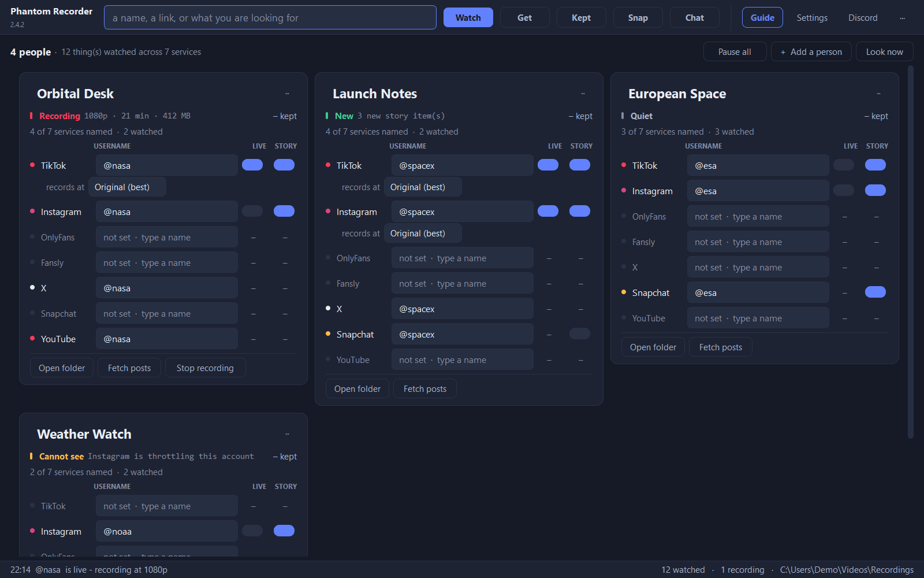Open the Launch Notes card overflow menu
This screenshot has height=578, width=924.
coord(583,94)
